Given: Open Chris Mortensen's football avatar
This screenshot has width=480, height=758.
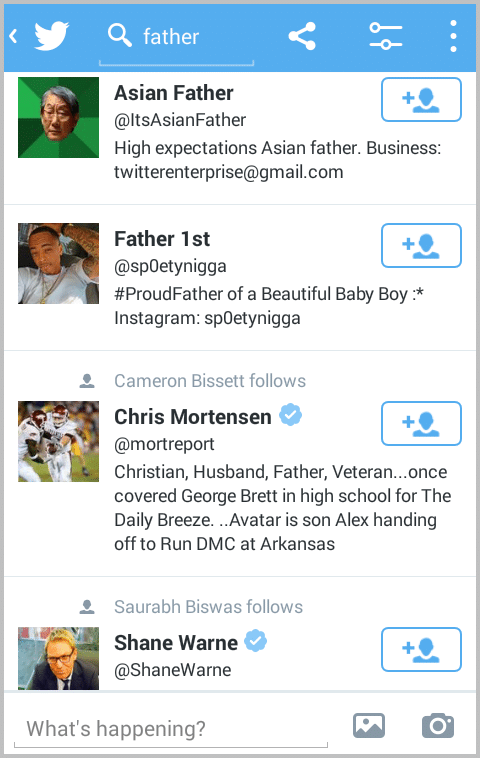Looking at the screenshot, I should click(58, 441).
